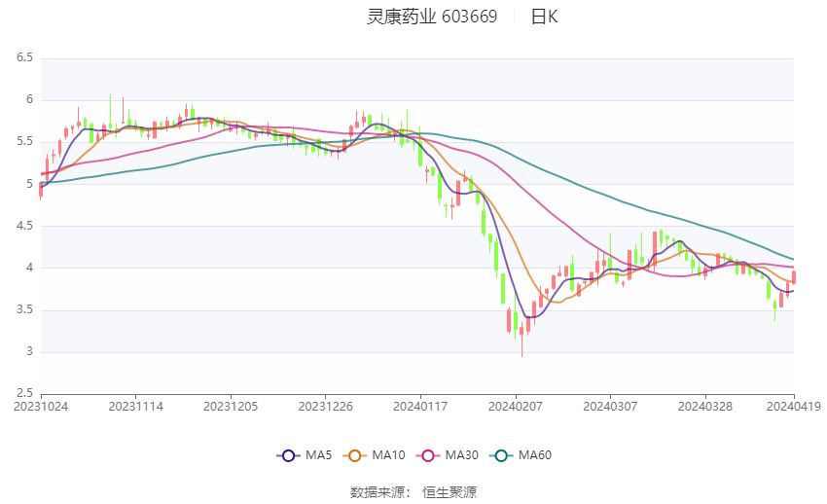Viewport: 827px width, 504px height.
Task: Click x-axis date label 20231226
Action: point(325,407)
